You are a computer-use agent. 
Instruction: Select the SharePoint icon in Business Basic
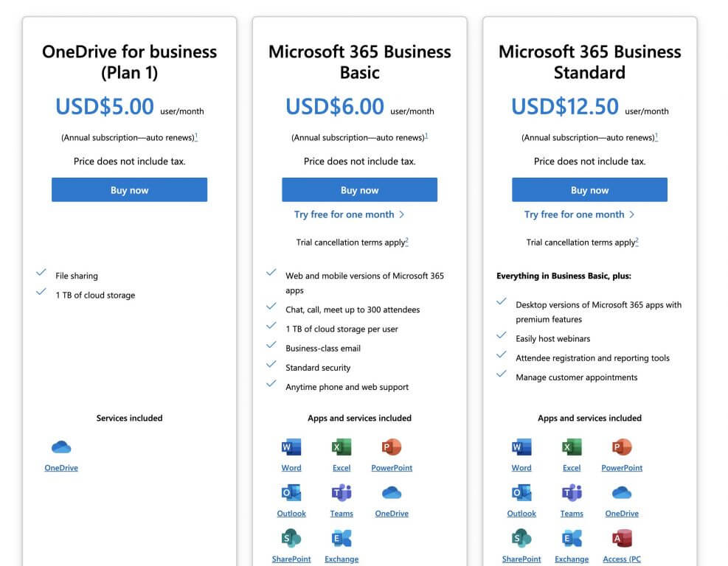pyautogui.click(x=291, y=538)
